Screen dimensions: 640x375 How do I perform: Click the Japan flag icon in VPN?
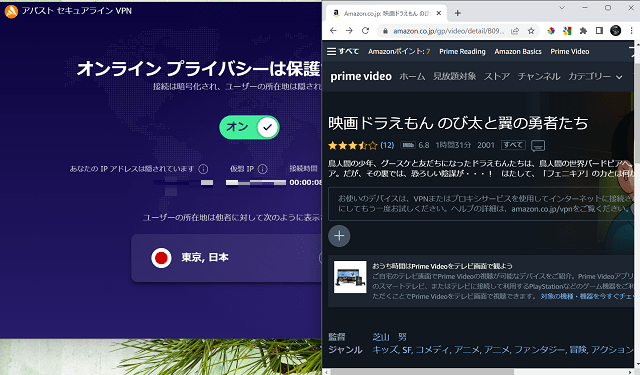(x=161, y=258)
